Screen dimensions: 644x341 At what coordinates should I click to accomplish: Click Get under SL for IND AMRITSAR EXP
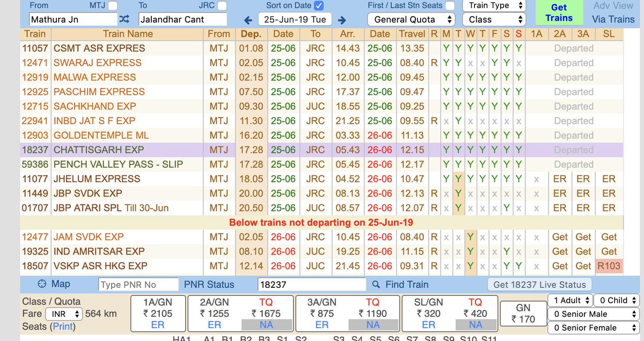pyautogui.click(x=609, y=251)
